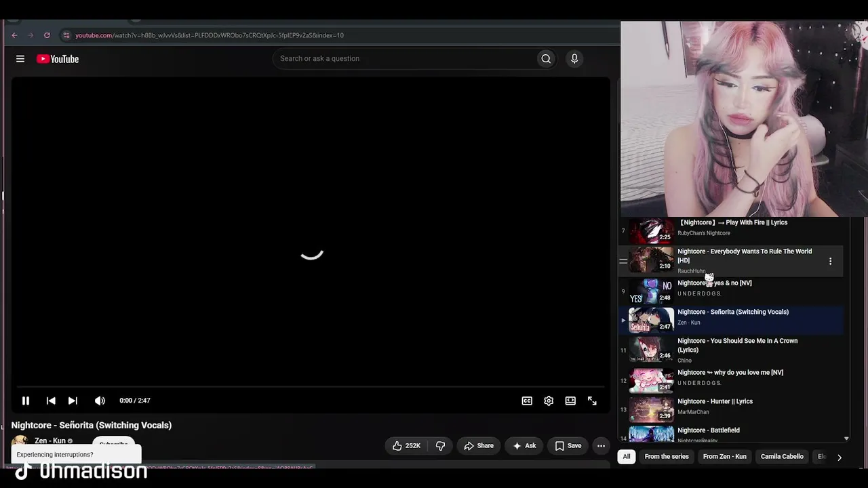Open the player settings gear

(x=549, y=401)
